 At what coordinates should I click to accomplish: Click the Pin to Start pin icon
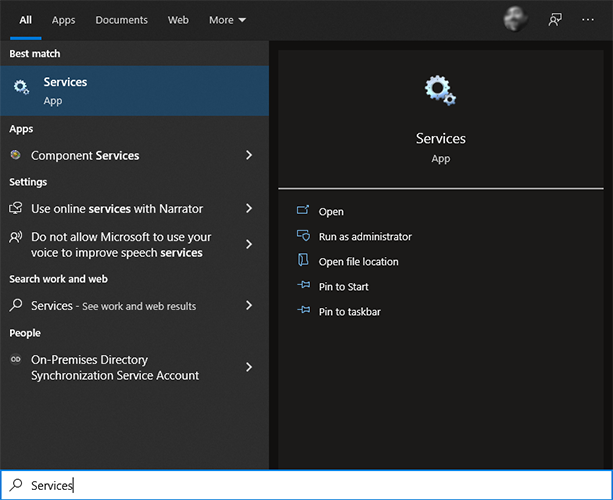pos(303,286)
